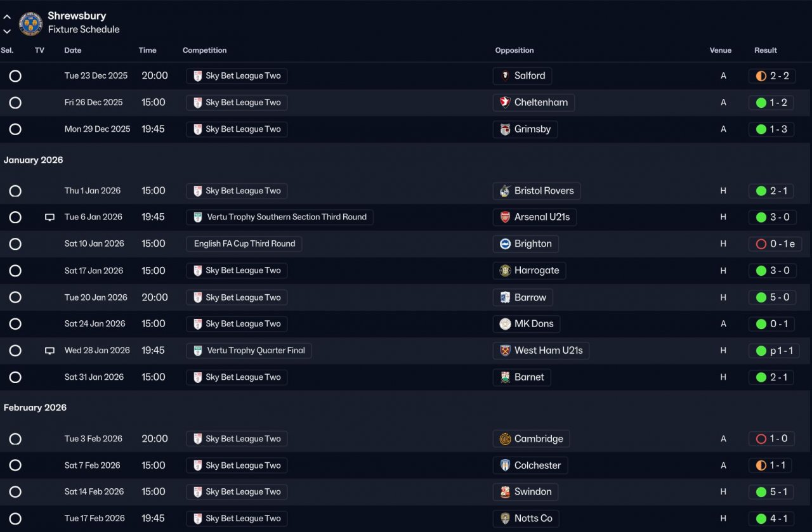Screen dimensions: 812x532
Task: Open Vertu Trophy Quarter Final competition link
Action: point(249,351)
